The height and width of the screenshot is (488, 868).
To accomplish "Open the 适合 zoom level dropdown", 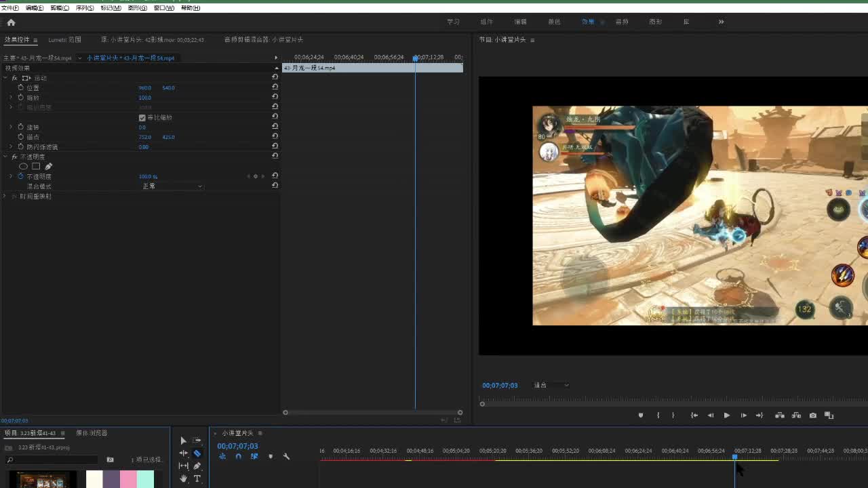I will [x=551, y=385].
